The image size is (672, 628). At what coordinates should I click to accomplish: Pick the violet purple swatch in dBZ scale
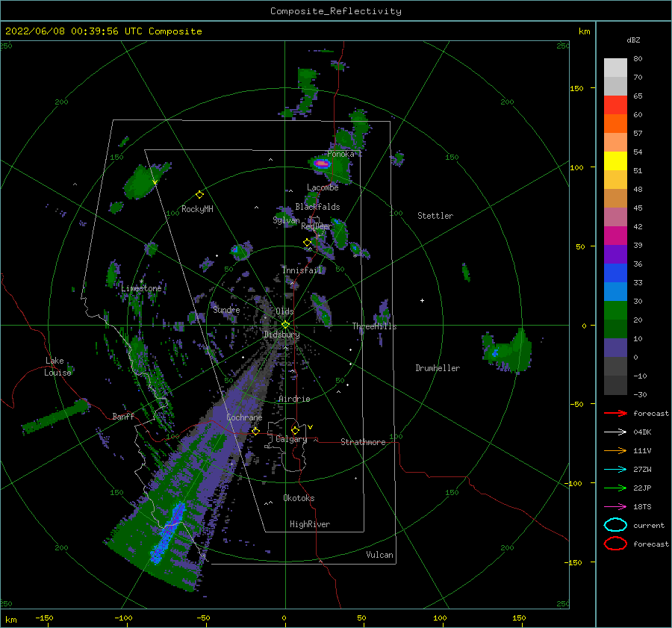point(615,255)
